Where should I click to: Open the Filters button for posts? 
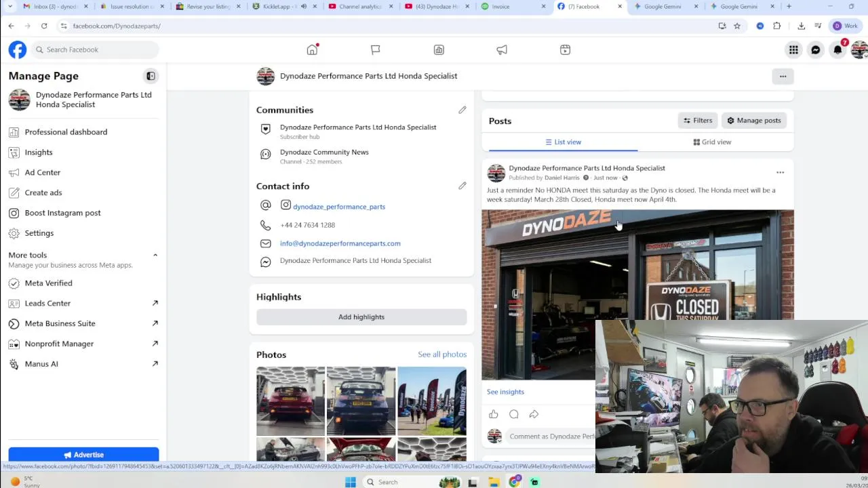click(698, 121)
